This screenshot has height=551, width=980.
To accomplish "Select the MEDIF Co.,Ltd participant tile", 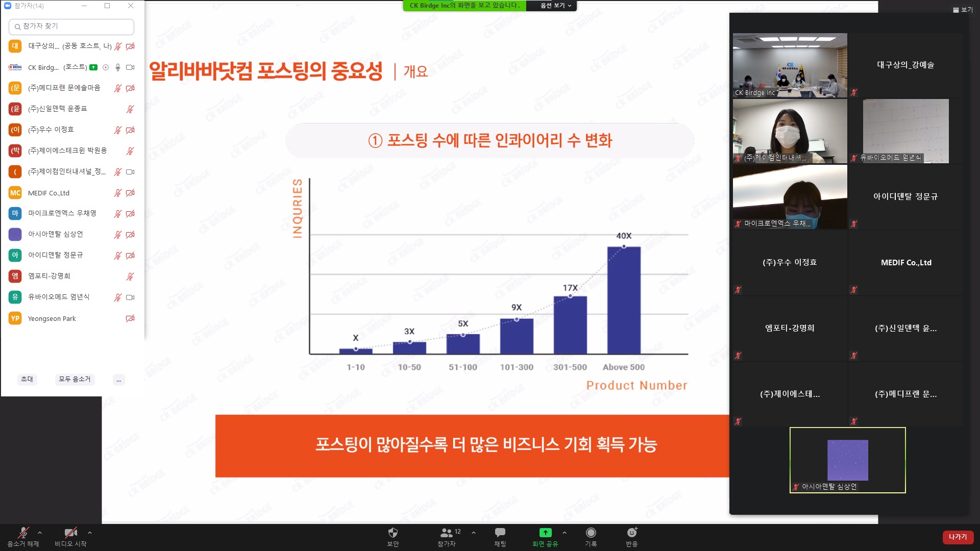I will (x=906, y=263).
